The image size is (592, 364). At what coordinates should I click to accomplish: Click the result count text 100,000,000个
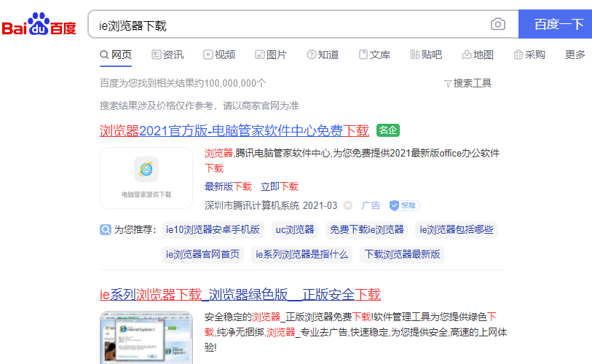click(x=235, y=83)
